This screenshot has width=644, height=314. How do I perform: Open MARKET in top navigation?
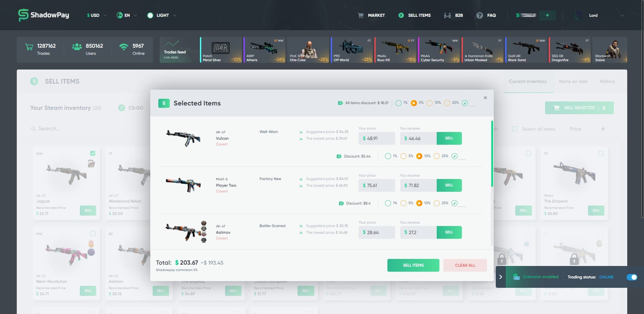tap(376, 15)
